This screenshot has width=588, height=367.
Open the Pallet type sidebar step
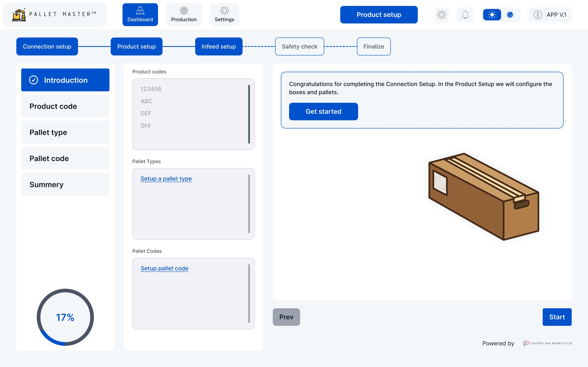pyautogui.click(x=65, y=132)
